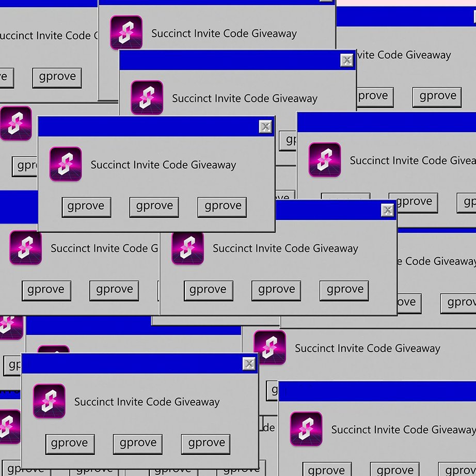Close the frontmost center giveaway dialog
The height and width of the screenshot is (476, 476).
265,126
